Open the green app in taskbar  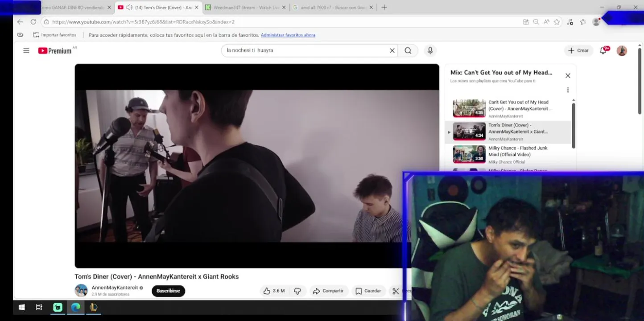point(58,307)
